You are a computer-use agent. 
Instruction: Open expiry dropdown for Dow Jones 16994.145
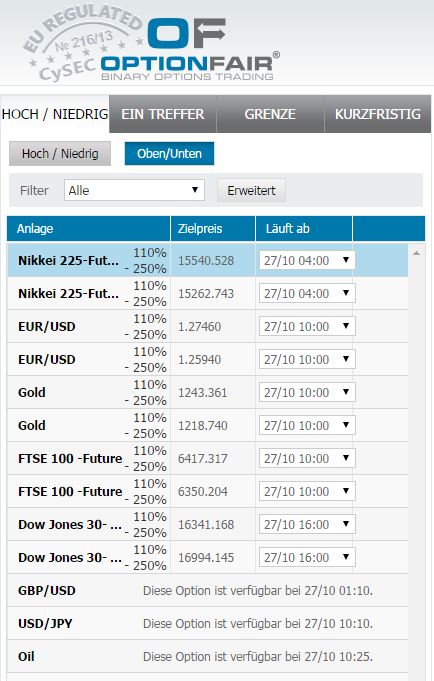tap(307, 558)
